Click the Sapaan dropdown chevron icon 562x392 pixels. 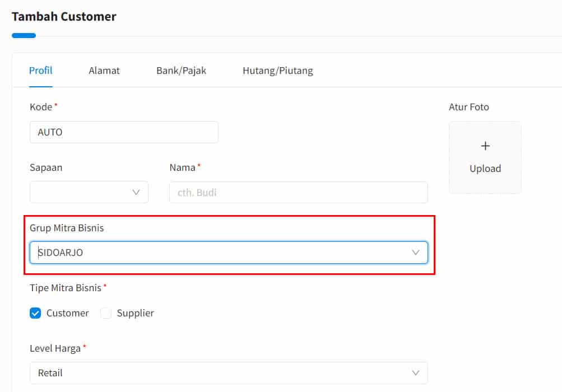136,193
